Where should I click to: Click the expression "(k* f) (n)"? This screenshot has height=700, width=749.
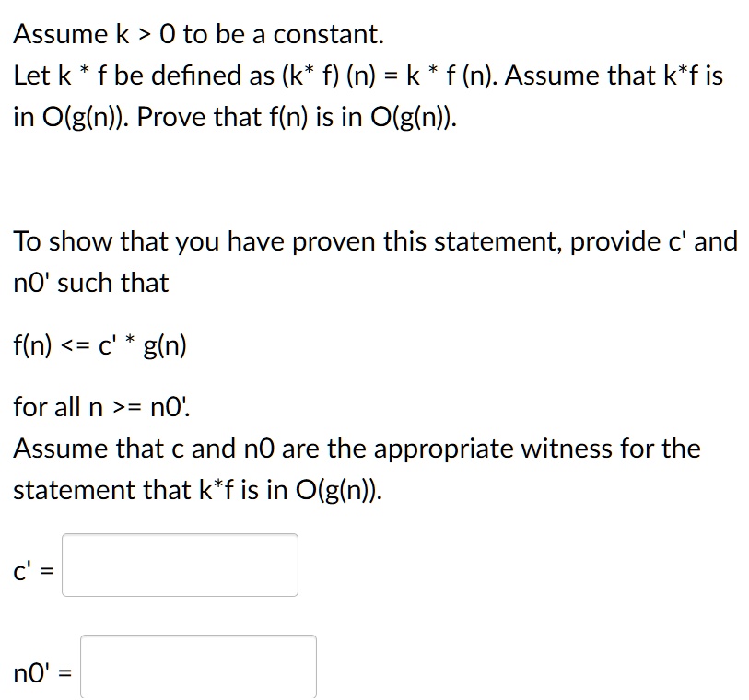pos(329,76)
